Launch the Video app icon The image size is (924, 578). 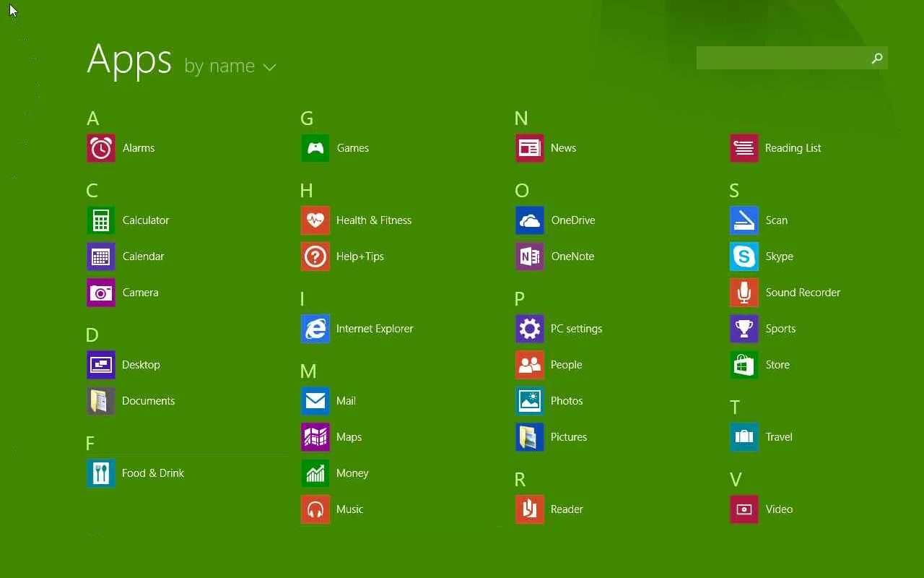[744, 509]
